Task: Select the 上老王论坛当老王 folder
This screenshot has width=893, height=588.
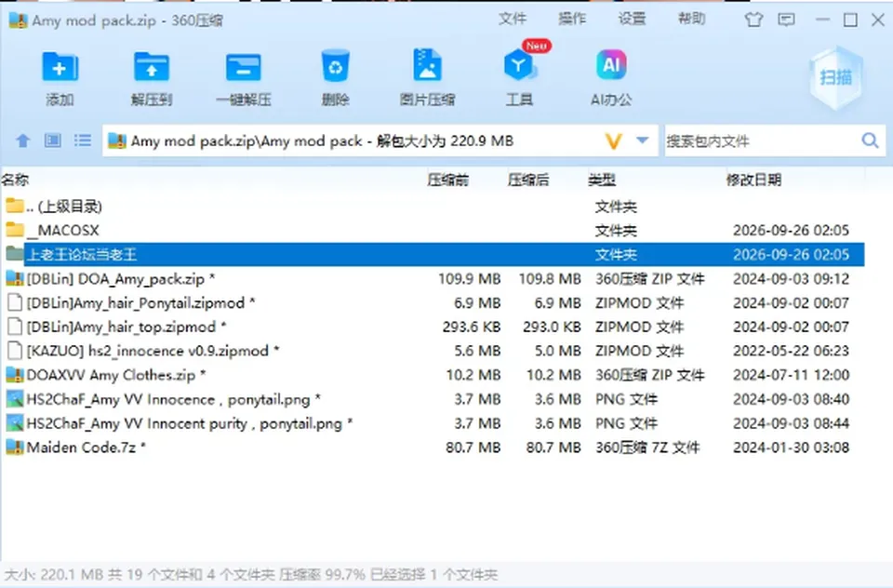Action: [x=433, y=254]
